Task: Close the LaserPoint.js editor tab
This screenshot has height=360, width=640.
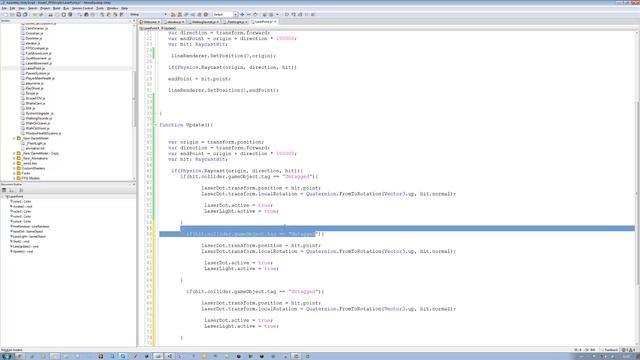Action: pos(276,22)
